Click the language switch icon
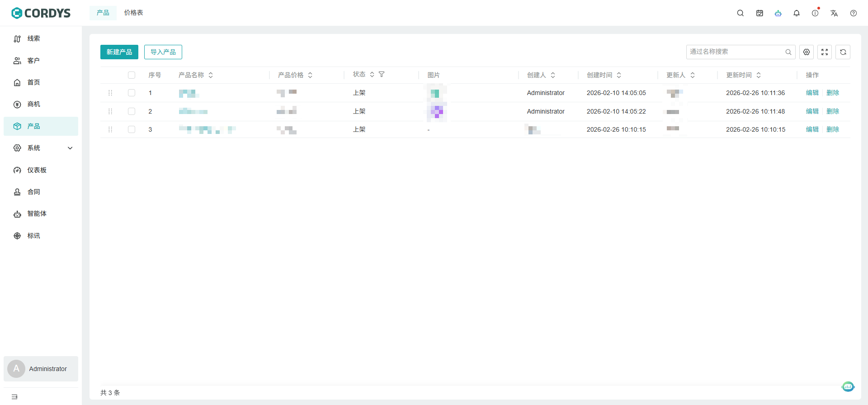Screen dimensions: 868x405 point(834,13)
